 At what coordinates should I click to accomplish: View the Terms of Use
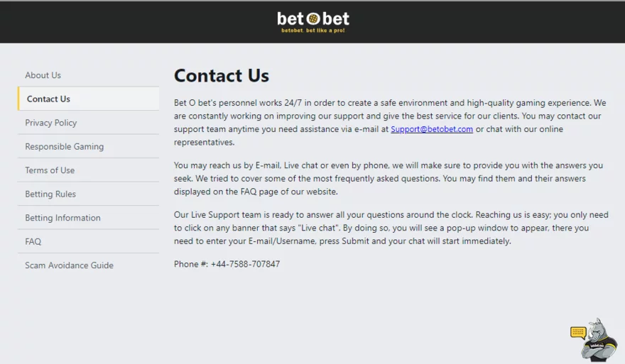[x=50, y=170]
